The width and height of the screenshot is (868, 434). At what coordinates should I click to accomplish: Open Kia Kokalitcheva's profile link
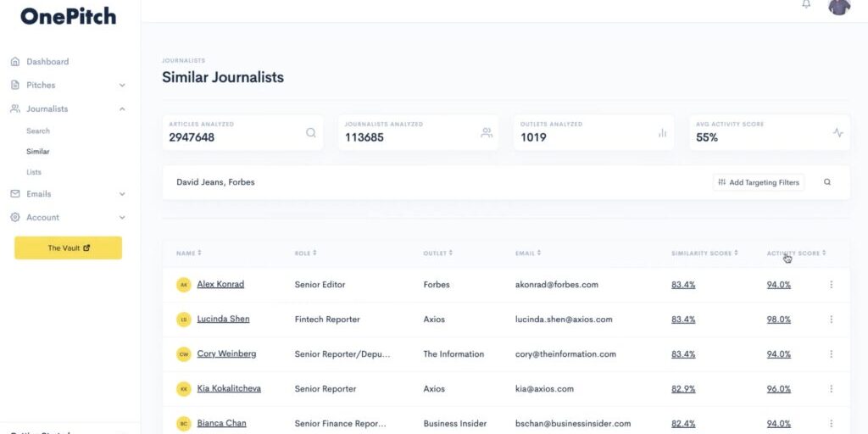[x=229, y=388]
